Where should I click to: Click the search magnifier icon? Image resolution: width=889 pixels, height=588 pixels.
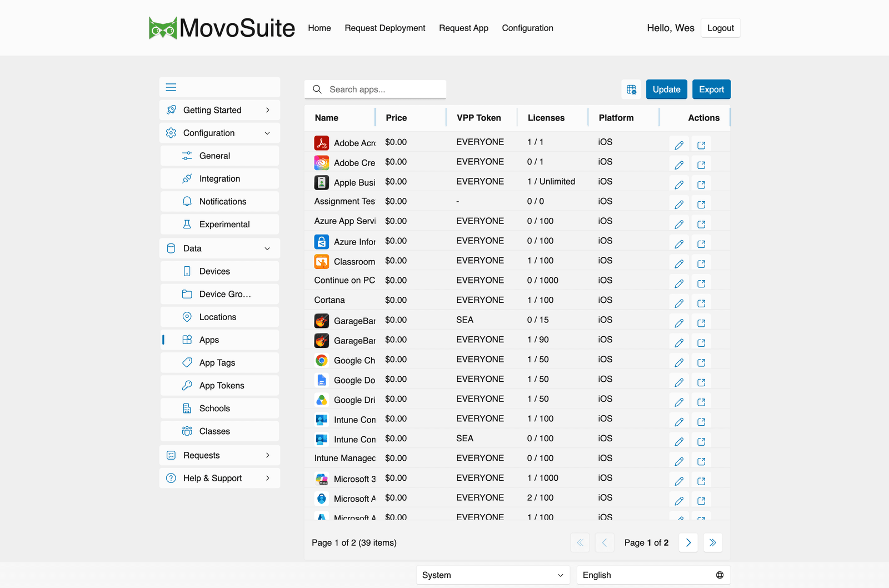317,89
